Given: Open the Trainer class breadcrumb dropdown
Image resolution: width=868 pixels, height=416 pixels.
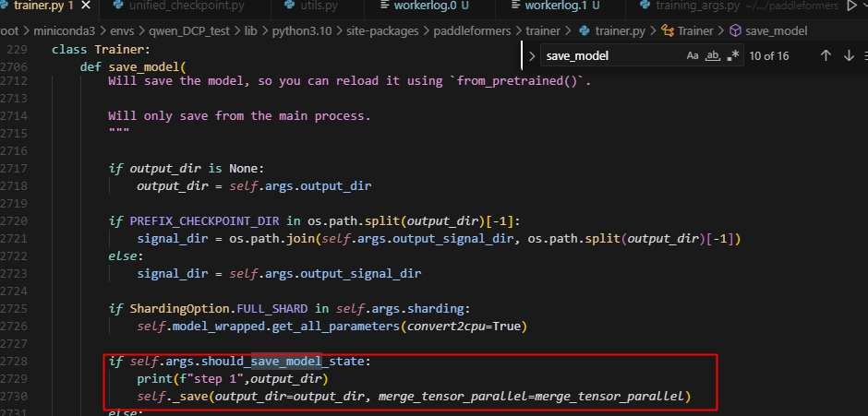Looking at the screenshot, I should pos(694,30).
